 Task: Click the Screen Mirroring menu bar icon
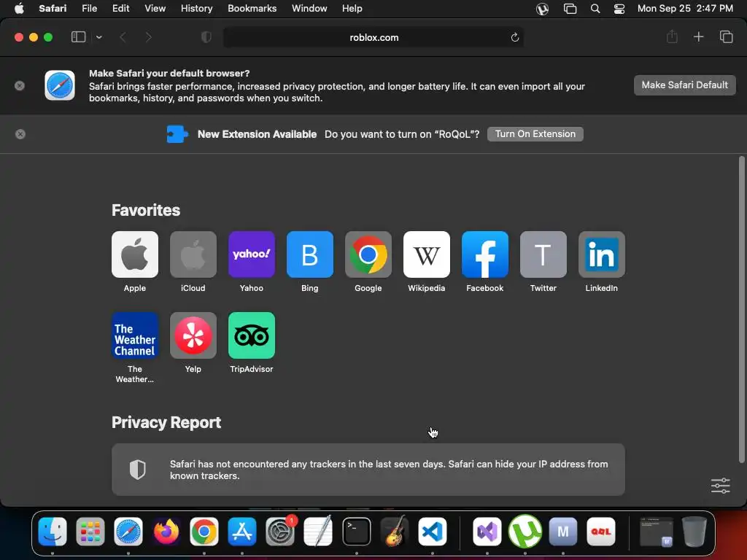[x=570, y=9]
